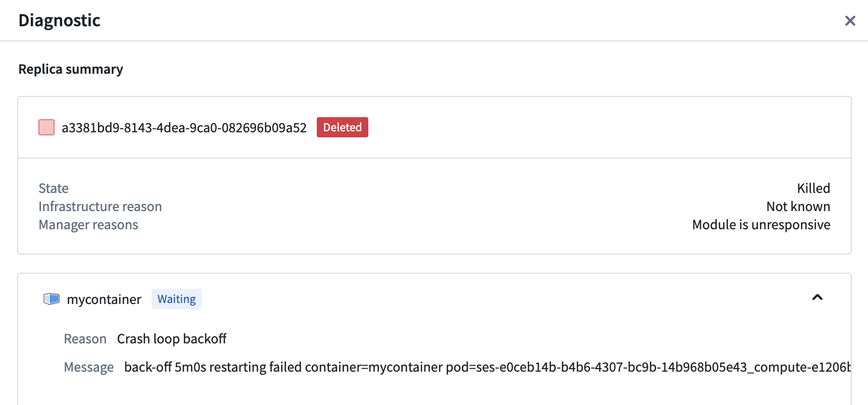Click the mycontainer container icon
Image resolution: width=868 pixels, height=405 pixels.
click(x=52, y=299)
